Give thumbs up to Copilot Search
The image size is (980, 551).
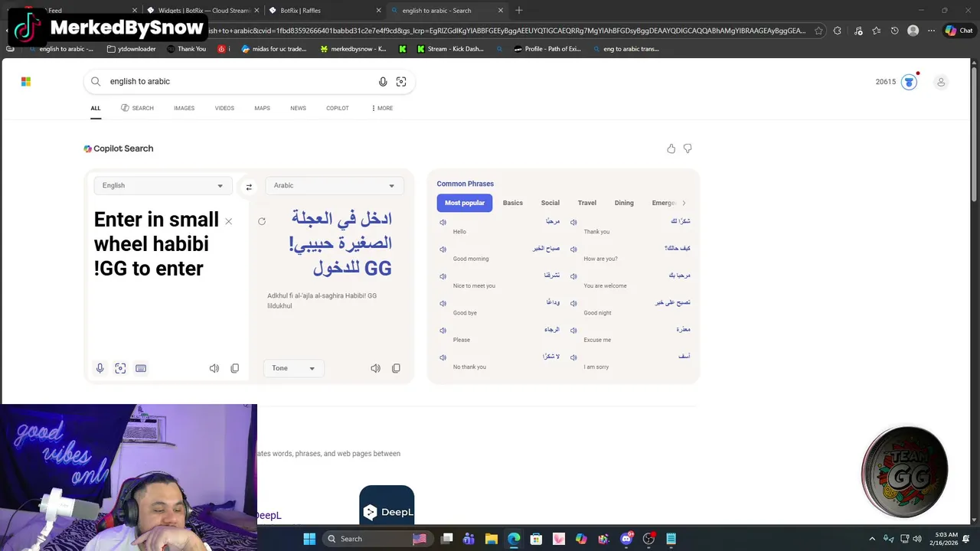click(671, 148)
